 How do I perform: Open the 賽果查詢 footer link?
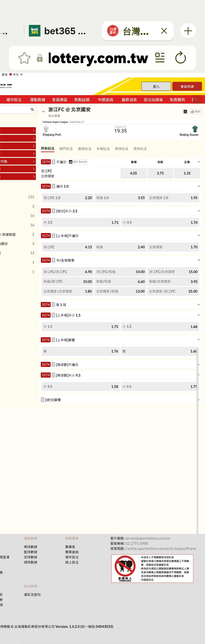pyautogui.click(x=72, y=552)
